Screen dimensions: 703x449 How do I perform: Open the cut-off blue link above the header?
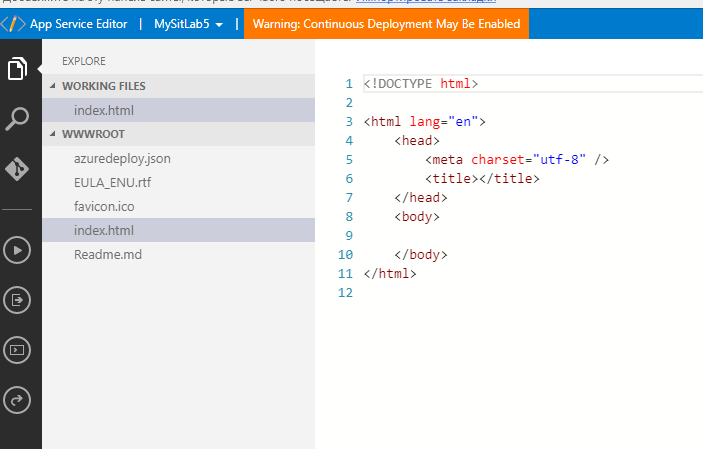pyautogui.click(x=426, y=1)
